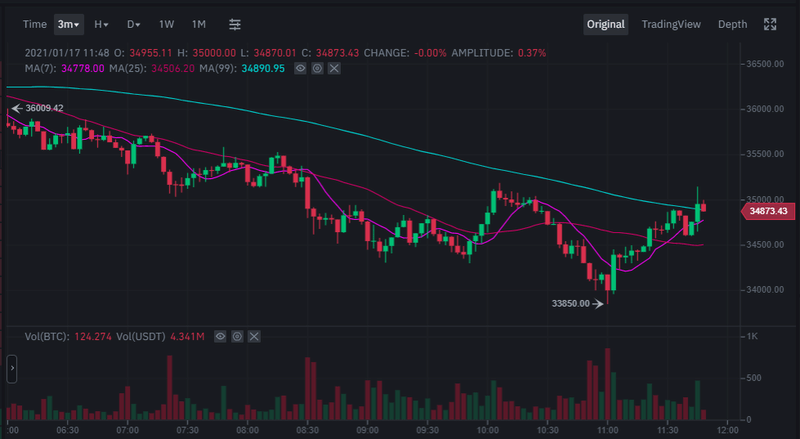The height and width of the screenshot is (439, 800).
Task: Expand the left side panel arrow
Action: point(11,368)
